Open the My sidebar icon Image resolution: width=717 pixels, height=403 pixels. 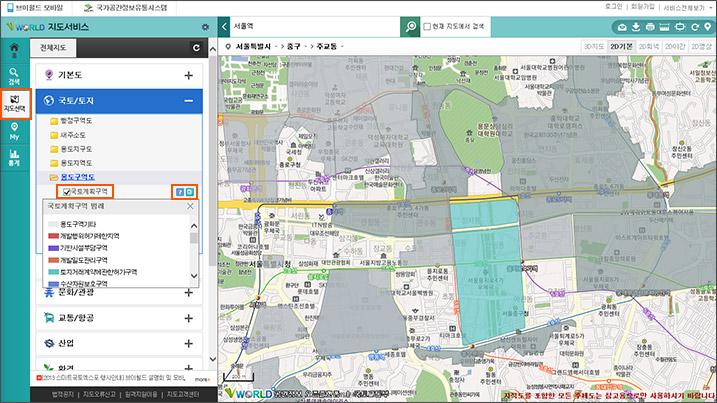[x=14, y=131]
